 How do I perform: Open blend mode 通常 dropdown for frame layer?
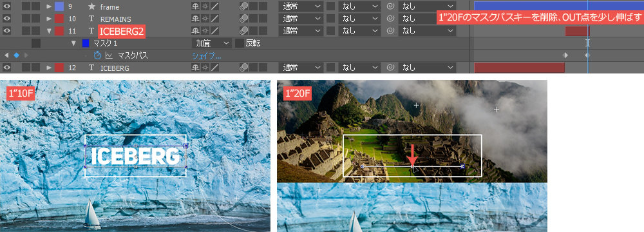click(x=301, y=6)
